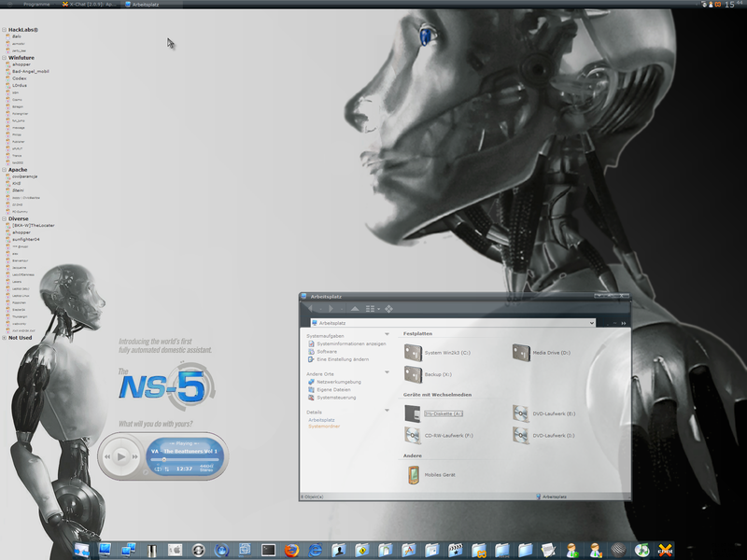Click the Systeminformationen anzeigen link
747x560 pixels.
[350, 343]
